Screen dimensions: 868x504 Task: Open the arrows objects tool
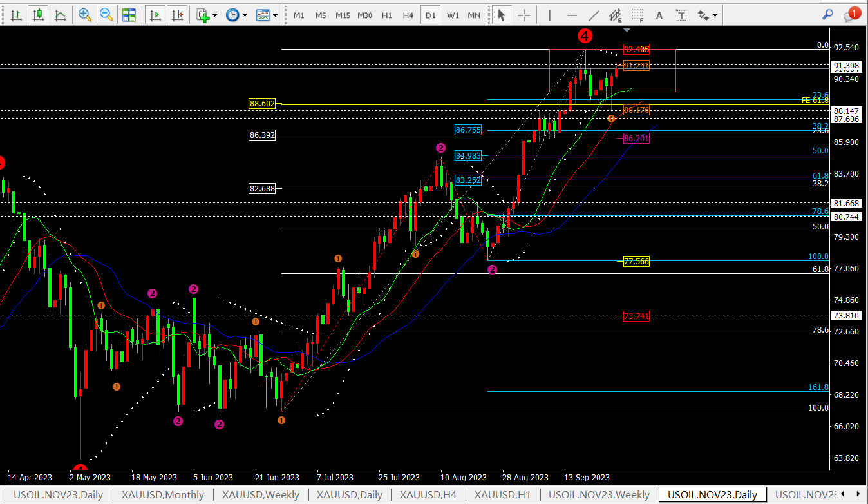[703, 15]
